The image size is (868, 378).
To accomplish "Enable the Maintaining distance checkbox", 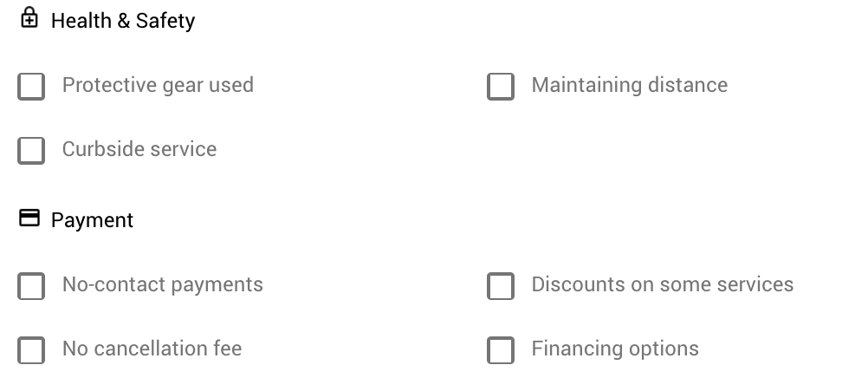I will 501,87.
